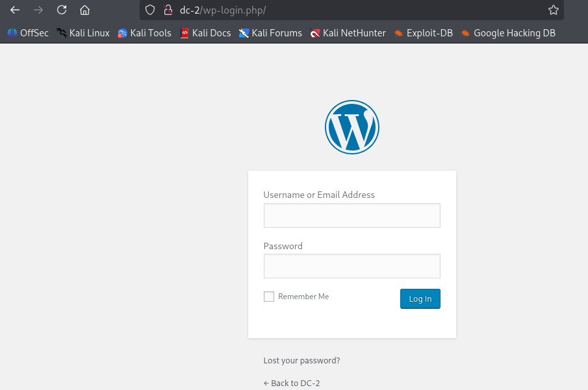Open the OffSec bookmark
Screen dimensions: 588x390
28,33
